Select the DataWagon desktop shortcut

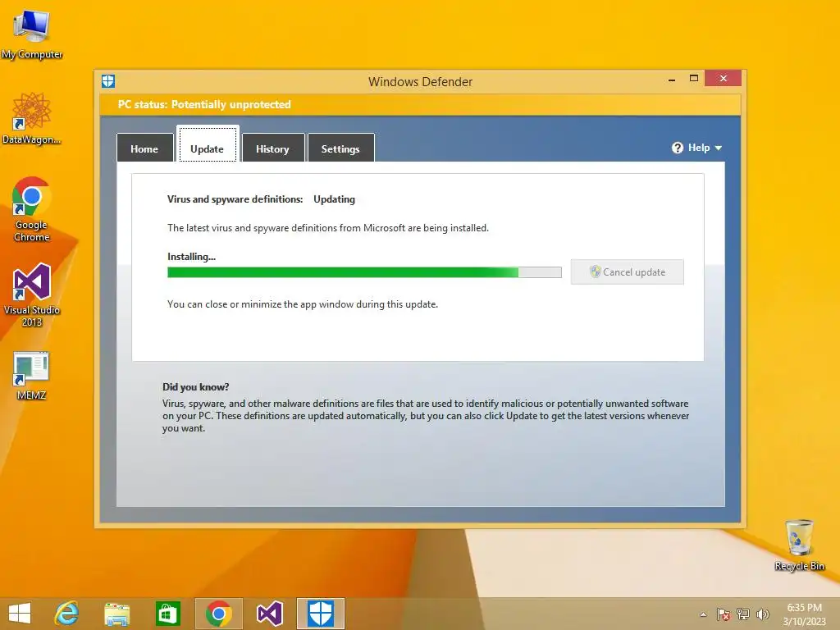[x=32, y=118]
